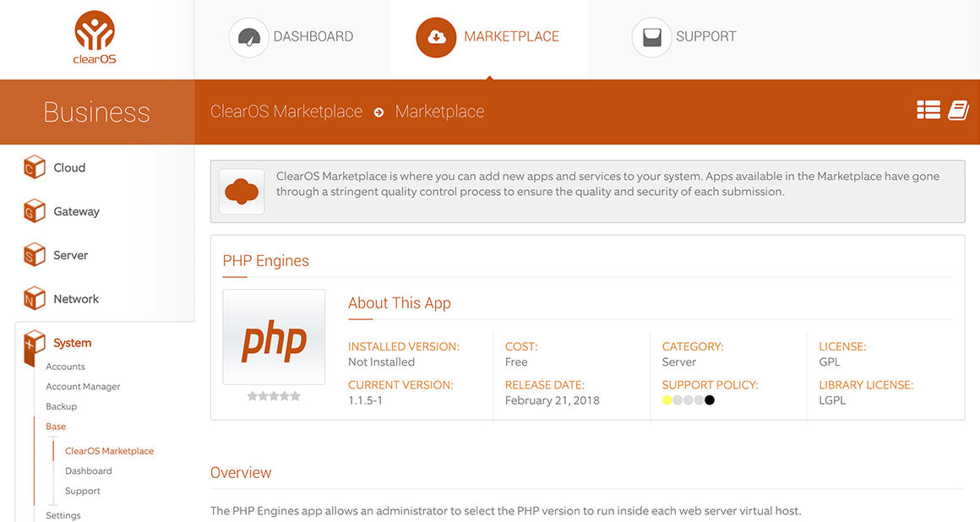The width and height of the screenshot is (980, 522).
Task: Open Backup under System
Action: click(61, 406)
